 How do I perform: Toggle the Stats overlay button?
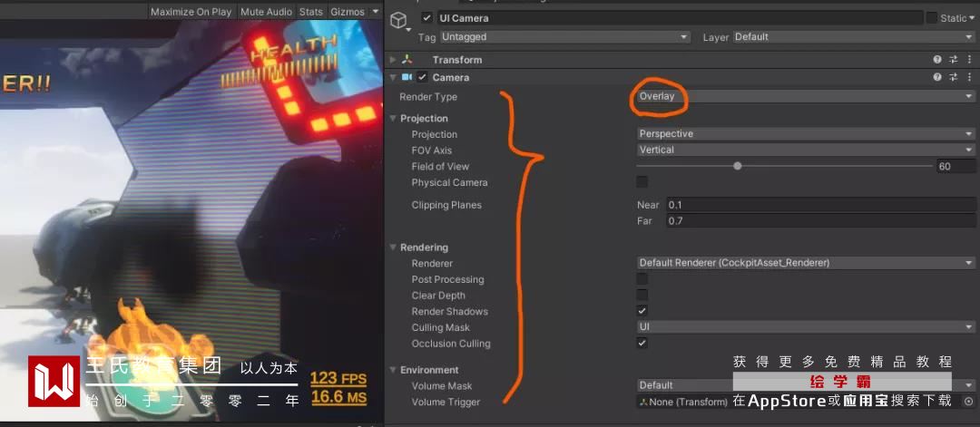point(311,12)
